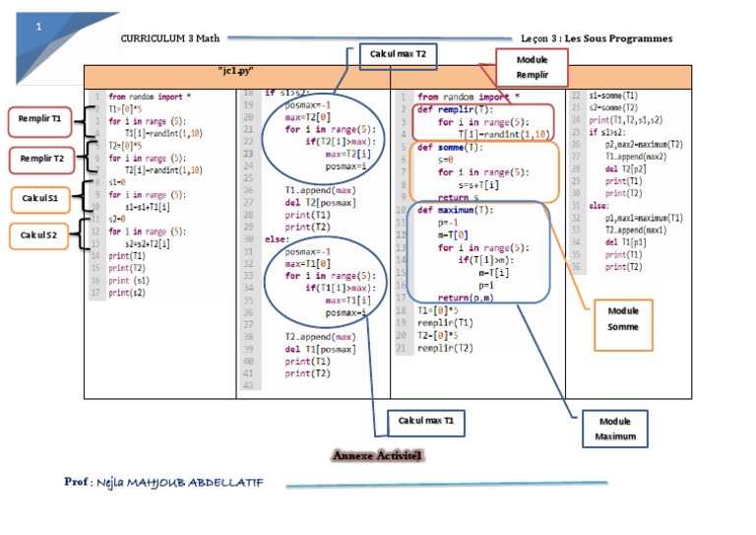Click the Module Somme label box

(622, 318)
